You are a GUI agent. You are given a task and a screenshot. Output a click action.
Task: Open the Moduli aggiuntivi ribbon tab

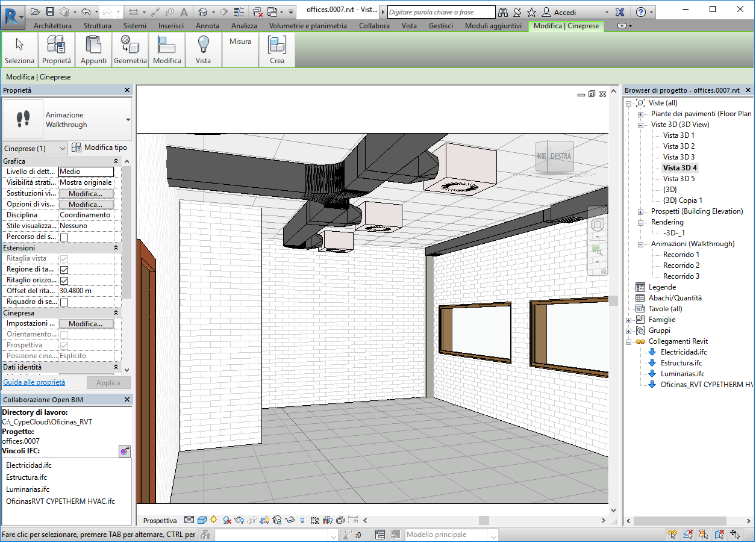click(493, 26)
